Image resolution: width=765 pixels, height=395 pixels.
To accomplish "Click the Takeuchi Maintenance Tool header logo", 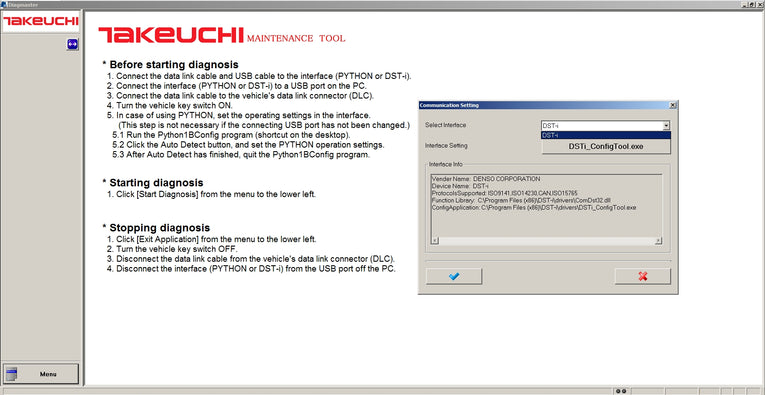I will pyautogui.click(x=222, y=35).
